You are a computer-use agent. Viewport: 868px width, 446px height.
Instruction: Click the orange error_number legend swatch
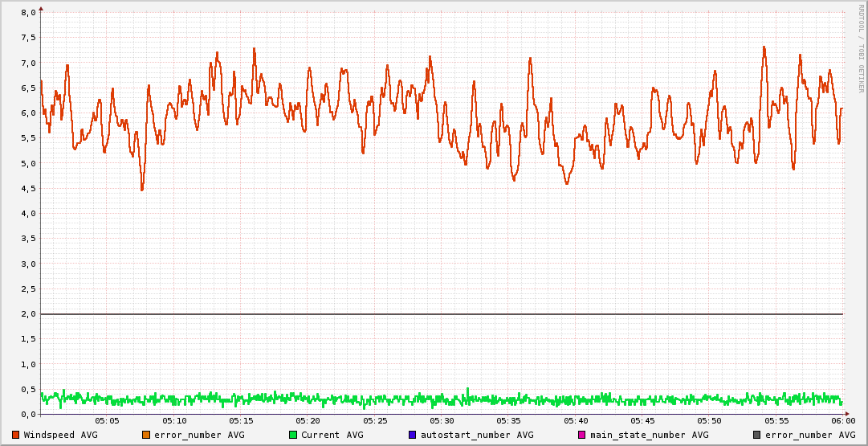click(146, 435)
